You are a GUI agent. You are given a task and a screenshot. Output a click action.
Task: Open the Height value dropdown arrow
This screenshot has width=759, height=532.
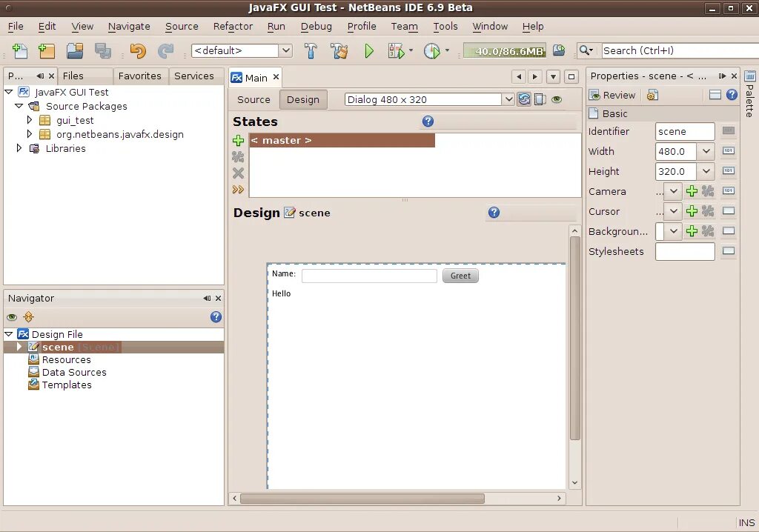point(706,171)
